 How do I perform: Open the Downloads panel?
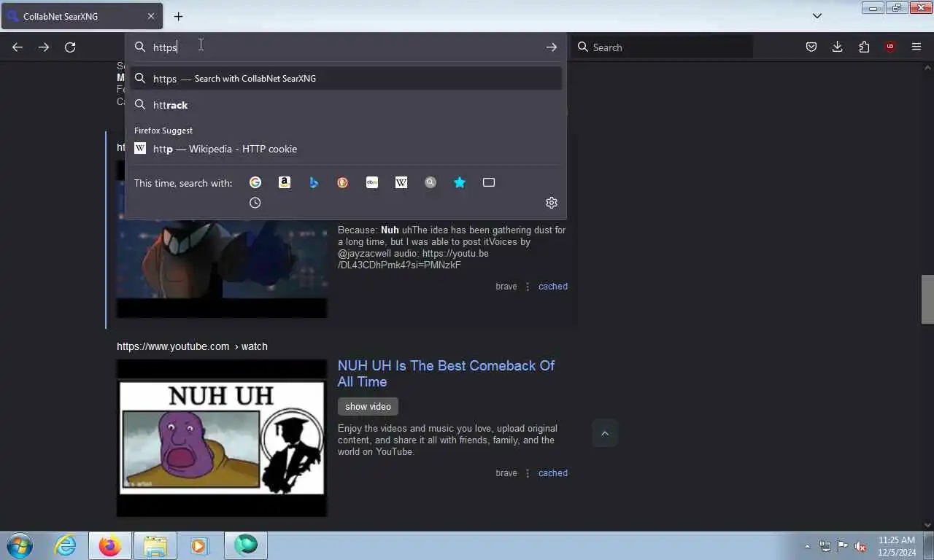(838, 47)
